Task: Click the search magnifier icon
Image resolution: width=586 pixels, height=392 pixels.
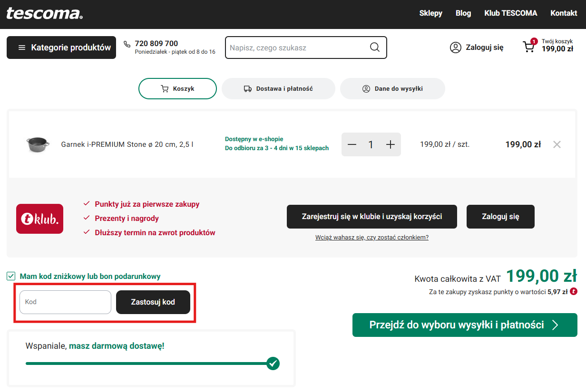Action: tap(374, 48)
